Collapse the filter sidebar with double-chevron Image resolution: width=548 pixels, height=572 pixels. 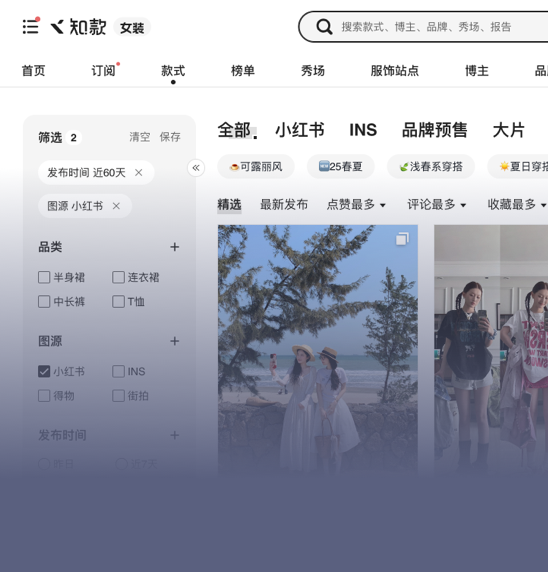[x=196, y=168]
